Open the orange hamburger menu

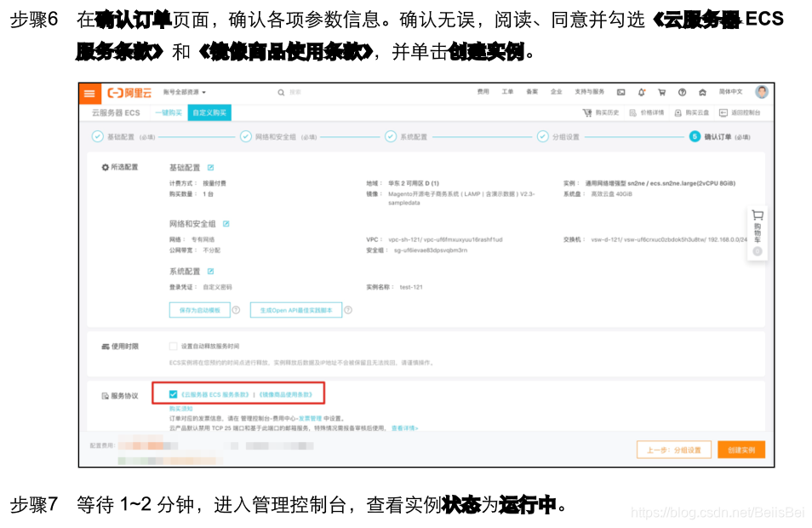tap(89, 94)
